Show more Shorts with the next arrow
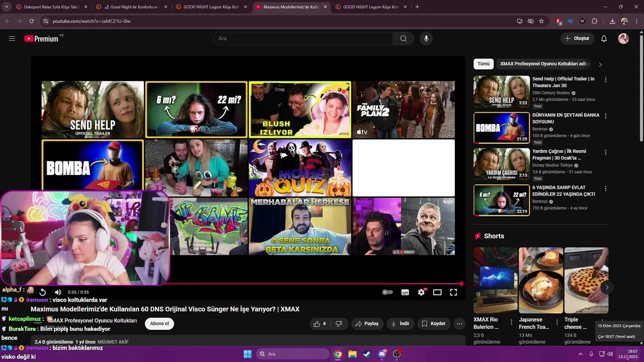 pyautogui.click(x=607, y=288)
